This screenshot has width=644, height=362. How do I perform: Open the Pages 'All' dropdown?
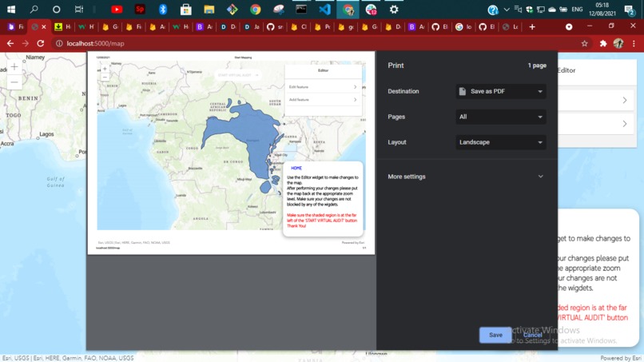(x=501, y=117)
